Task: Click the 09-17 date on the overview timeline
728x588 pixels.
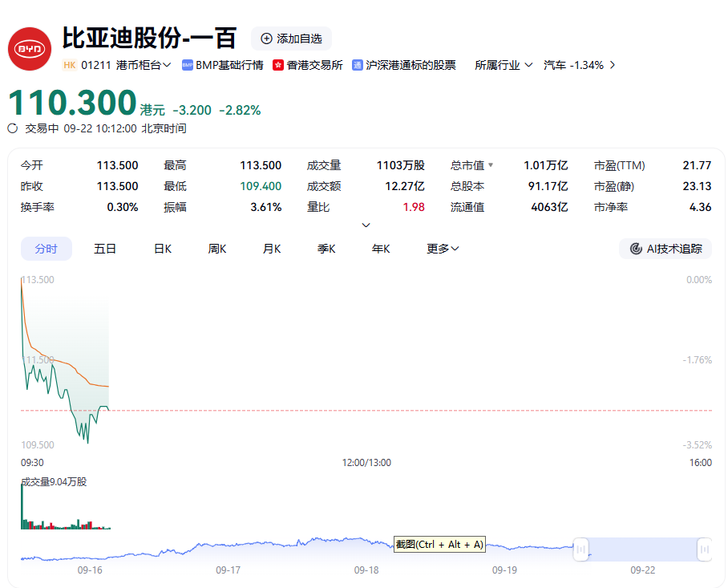Action: 228,570
